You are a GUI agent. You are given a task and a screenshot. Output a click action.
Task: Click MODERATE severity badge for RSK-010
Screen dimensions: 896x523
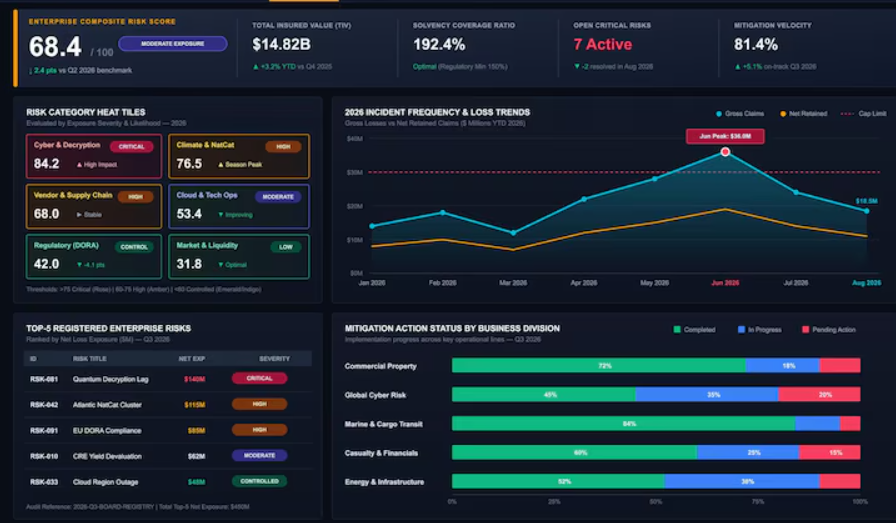coord(259,456)
